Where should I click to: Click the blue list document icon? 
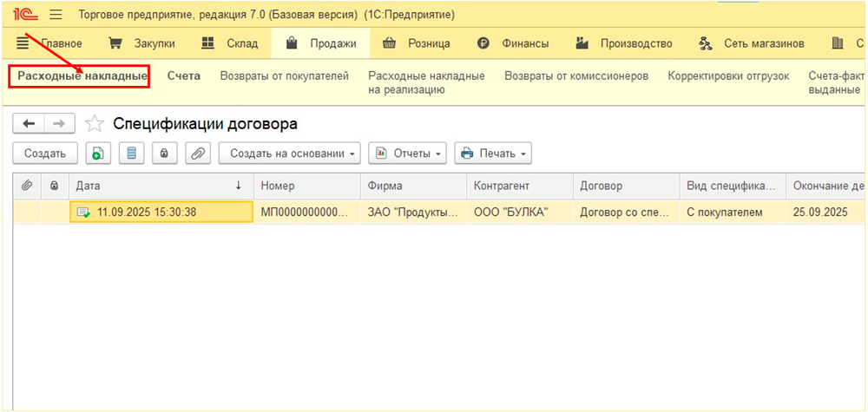coord(131,154)
